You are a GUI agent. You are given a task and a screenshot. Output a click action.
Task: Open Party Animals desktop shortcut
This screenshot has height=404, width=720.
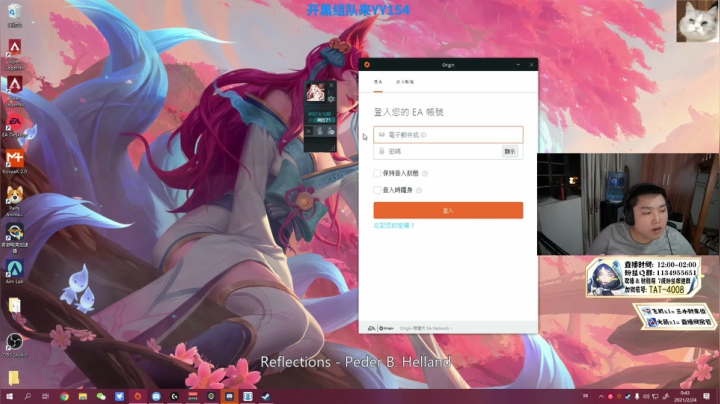15,201
